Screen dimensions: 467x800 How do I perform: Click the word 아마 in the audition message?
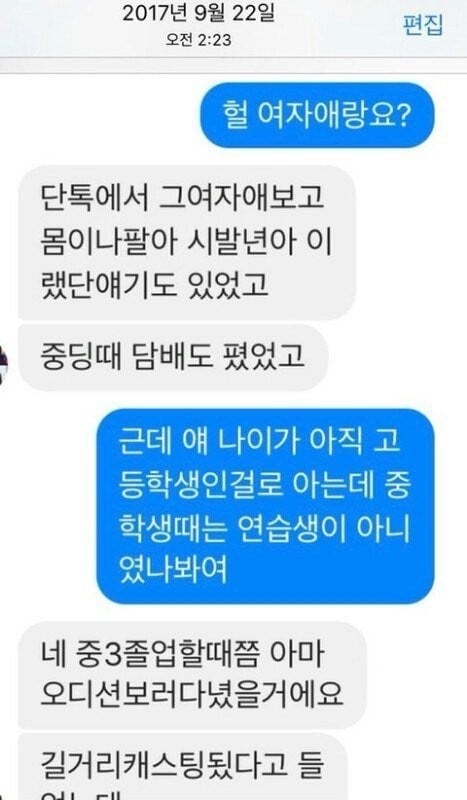click(x=299, y=653)
